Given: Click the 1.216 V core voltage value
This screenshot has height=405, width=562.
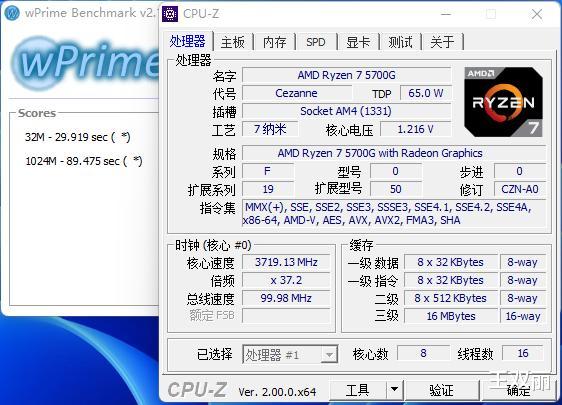Looking at the screenshot, I should [415, 129].
